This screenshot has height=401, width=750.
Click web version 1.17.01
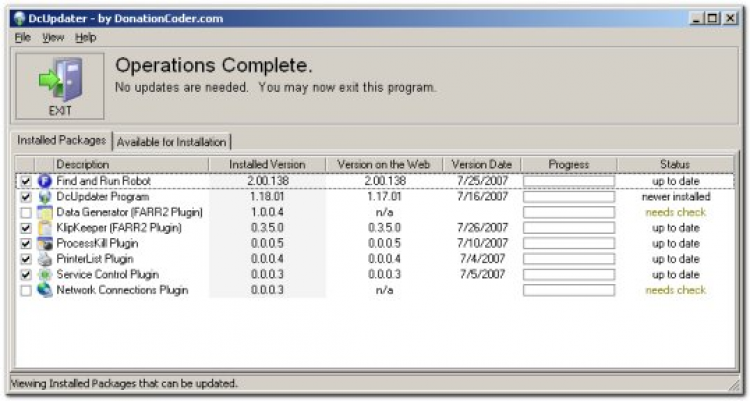pos(384,197)
